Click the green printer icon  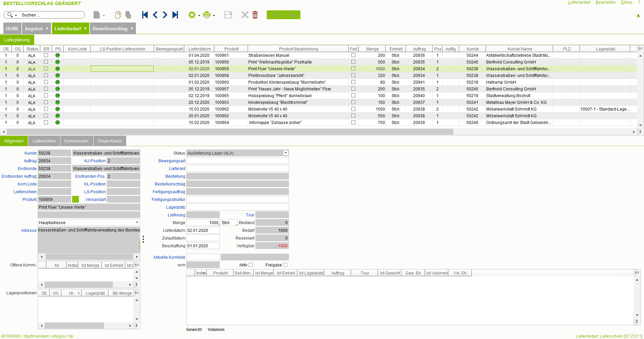coord(207,15)
